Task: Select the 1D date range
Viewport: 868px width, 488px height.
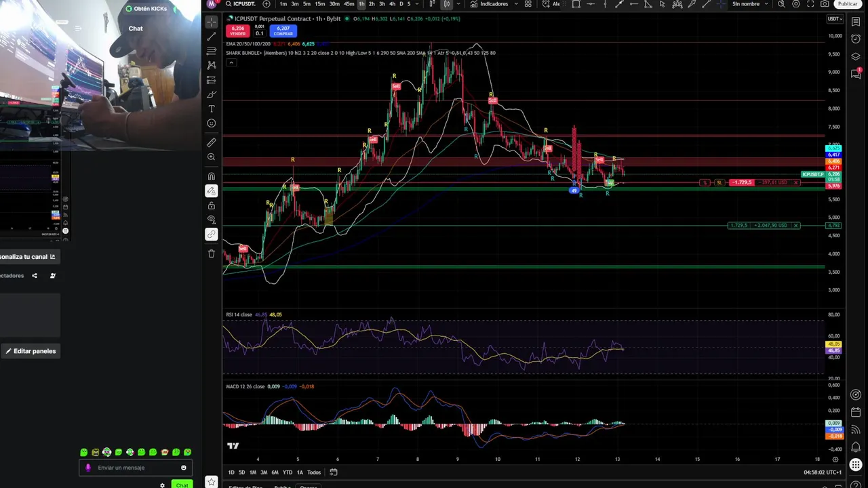Action: point(231,472)
